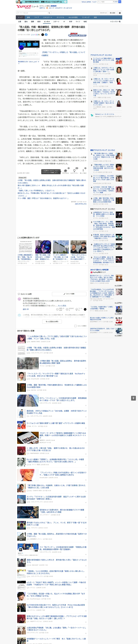This screenshot has height=644, width=138.
Task: React with 学びがある graduation cap icon
Action: [66, 171]
